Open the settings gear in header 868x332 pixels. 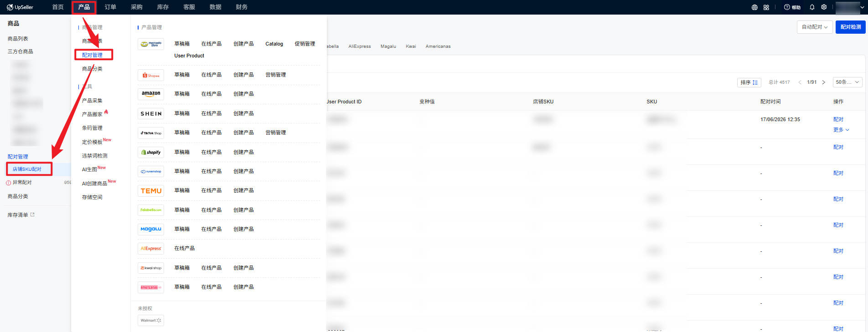pyautogui.click(x=824, y=7)
